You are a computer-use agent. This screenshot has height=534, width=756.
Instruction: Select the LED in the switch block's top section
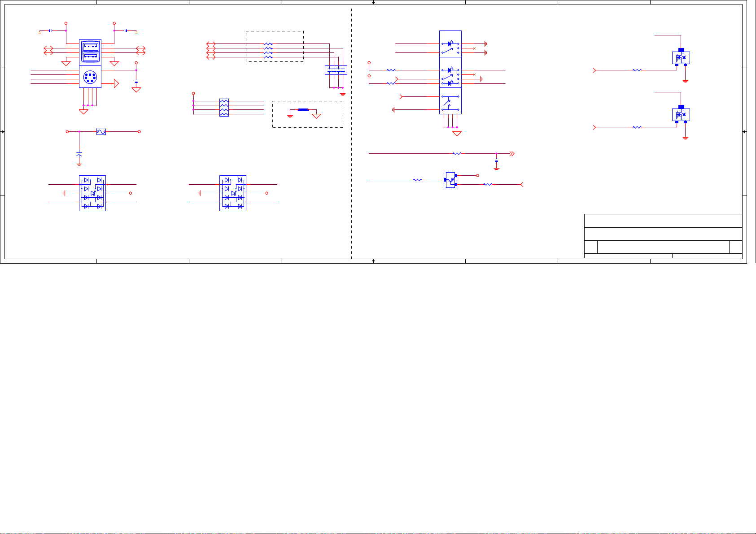[x=450, y=44]
